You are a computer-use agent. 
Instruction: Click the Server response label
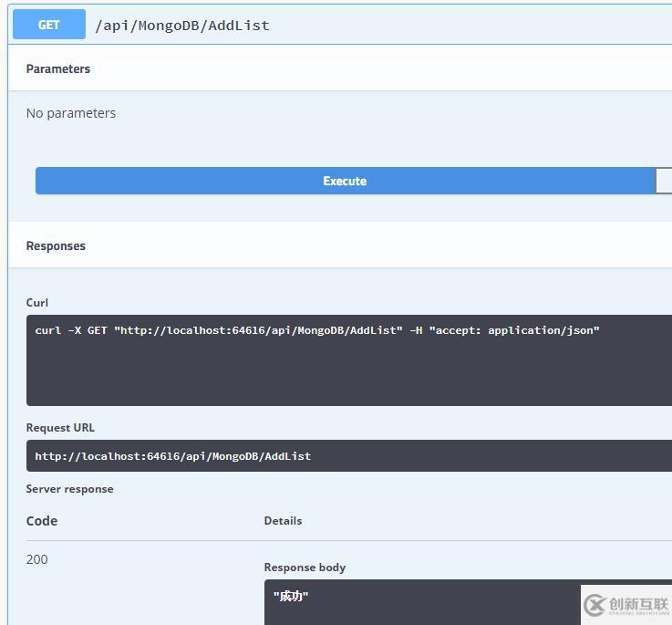pos(70,489)
